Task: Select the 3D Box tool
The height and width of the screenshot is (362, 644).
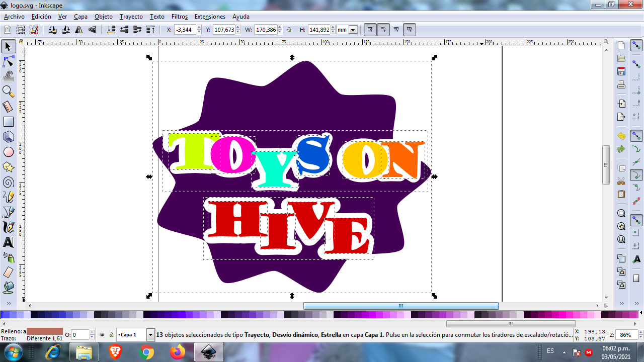Action: coord(8,137)
